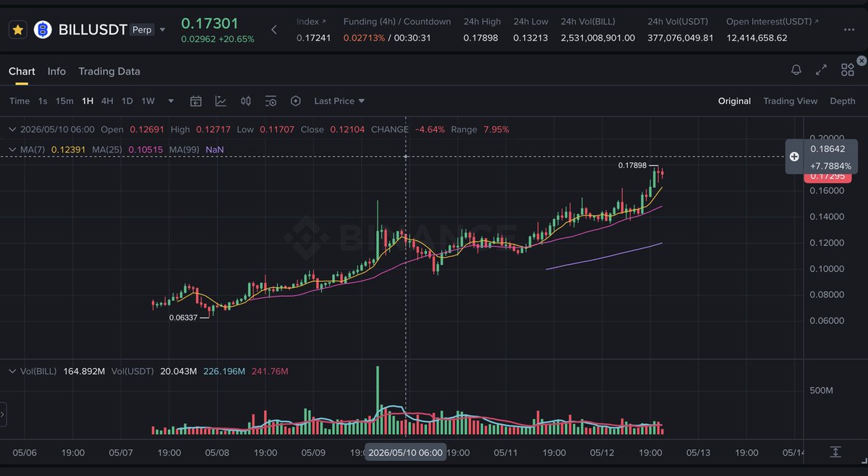The height and width of the screenshot is (476, 868).
Task: Open the Open Interest(USDT) link
Action: (773, 22)
